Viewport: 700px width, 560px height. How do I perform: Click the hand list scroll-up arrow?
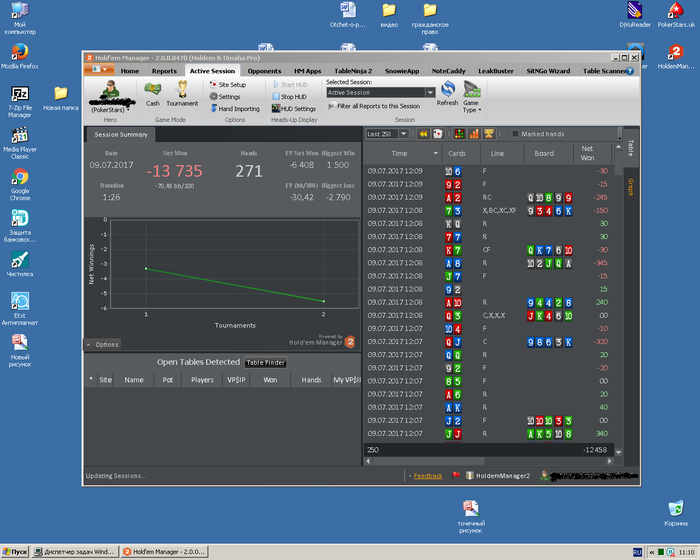tap(618, 147)
